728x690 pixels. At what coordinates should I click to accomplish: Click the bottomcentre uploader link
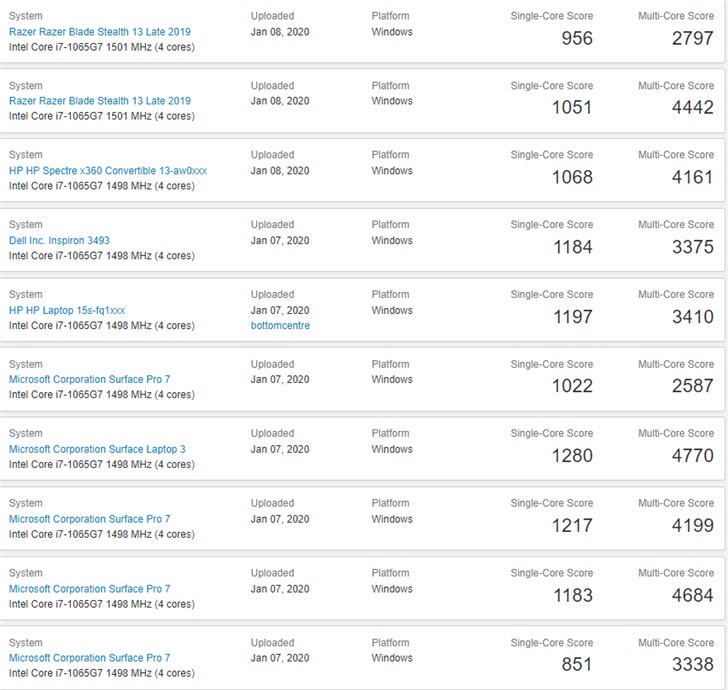pyautogui.click(x=280, y=326)
